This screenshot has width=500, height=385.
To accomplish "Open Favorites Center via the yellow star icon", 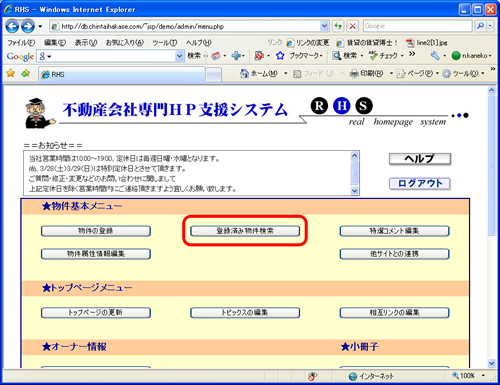I will (x=11, y=73).
